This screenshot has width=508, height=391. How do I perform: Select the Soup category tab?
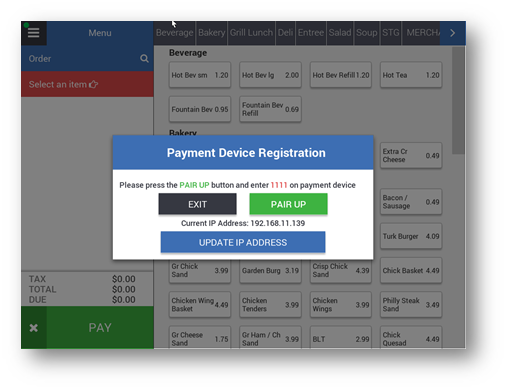[x=367, y=33]
